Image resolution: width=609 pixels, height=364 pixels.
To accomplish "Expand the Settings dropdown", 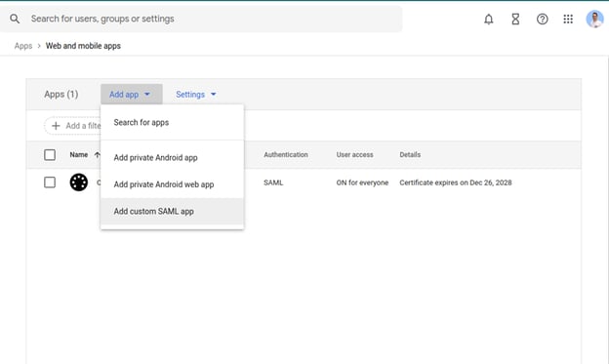I will point(196,95).
